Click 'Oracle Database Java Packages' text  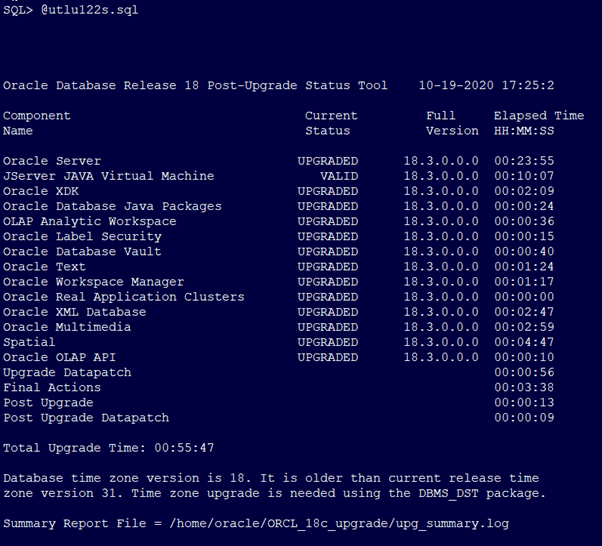(112, 206)
